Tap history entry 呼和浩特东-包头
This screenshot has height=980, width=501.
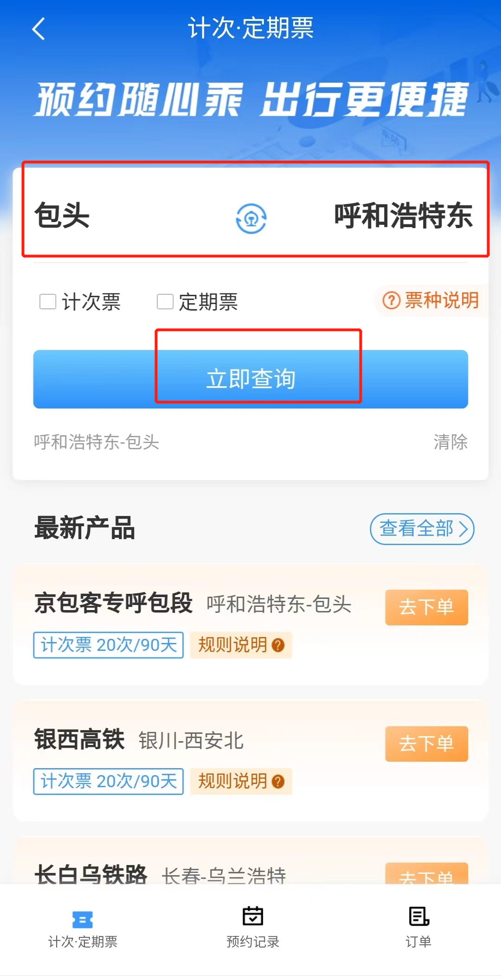[96, 442]
